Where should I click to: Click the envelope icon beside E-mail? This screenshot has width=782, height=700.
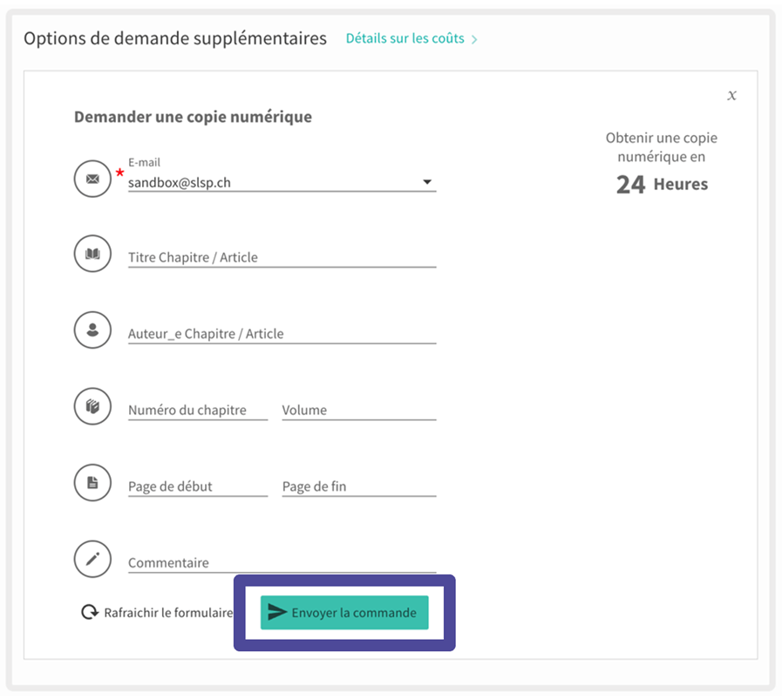pos(92,179)
